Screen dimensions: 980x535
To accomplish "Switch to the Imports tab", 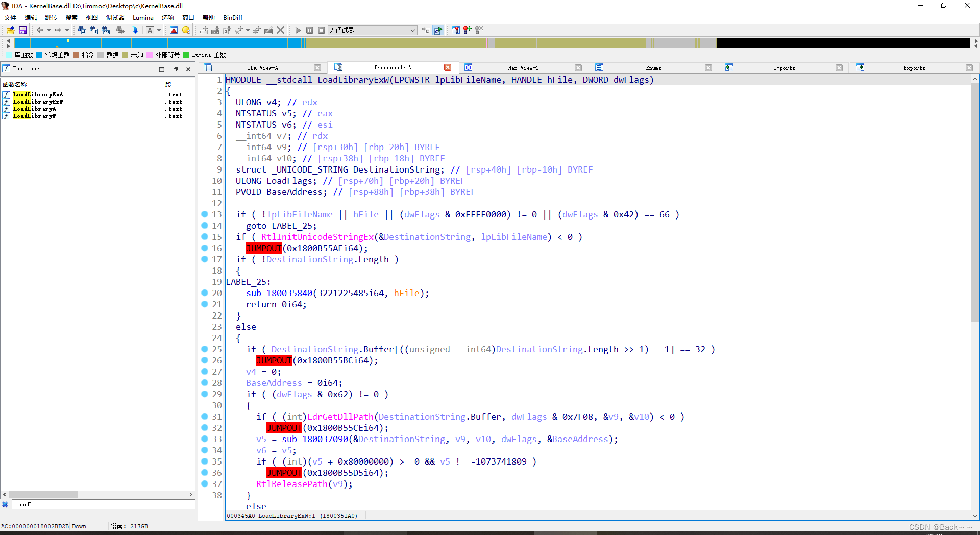I will tap(784, 68).
